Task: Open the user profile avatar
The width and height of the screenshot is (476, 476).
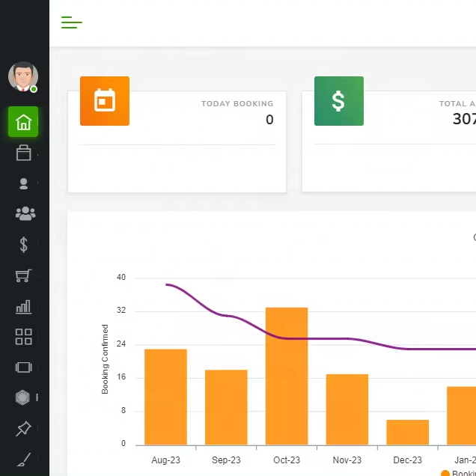Action: (23, 76)
